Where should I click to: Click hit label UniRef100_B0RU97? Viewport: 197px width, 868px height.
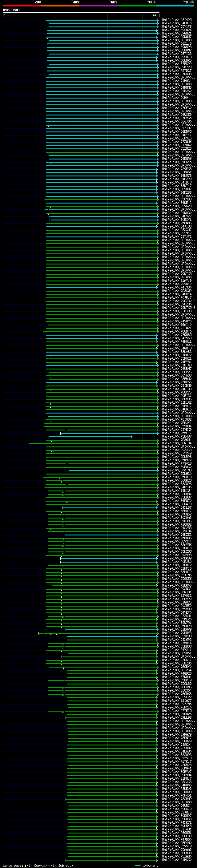click(x=177, y=815)
